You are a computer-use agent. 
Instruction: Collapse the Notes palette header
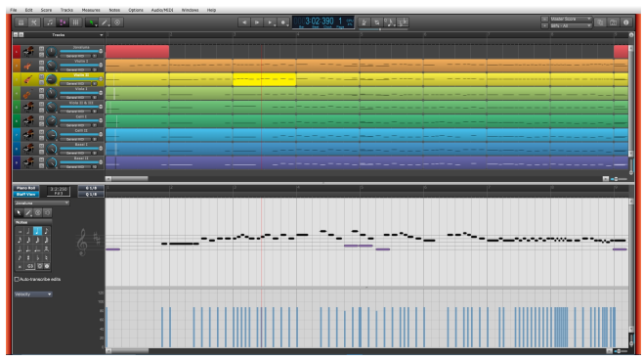coord(33,222)
